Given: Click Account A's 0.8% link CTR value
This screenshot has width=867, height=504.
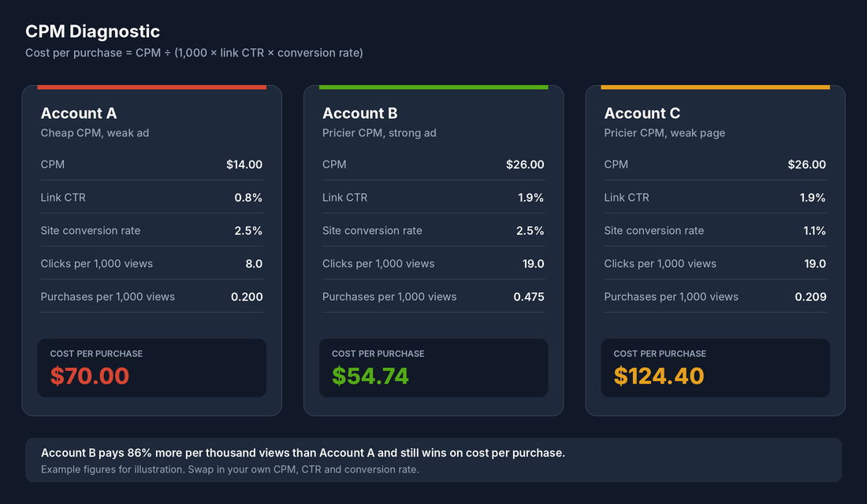Looking at the screenshot, I should [248, 198].
